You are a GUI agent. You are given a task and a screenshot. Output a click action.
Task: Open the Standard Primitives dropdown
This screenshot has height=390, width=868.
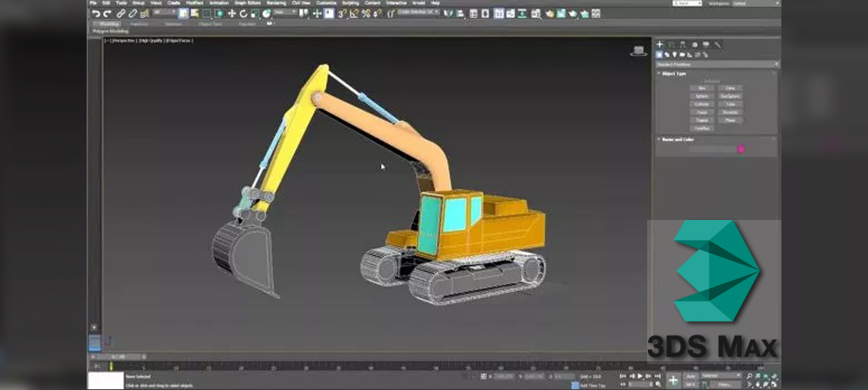click(718, 64)
